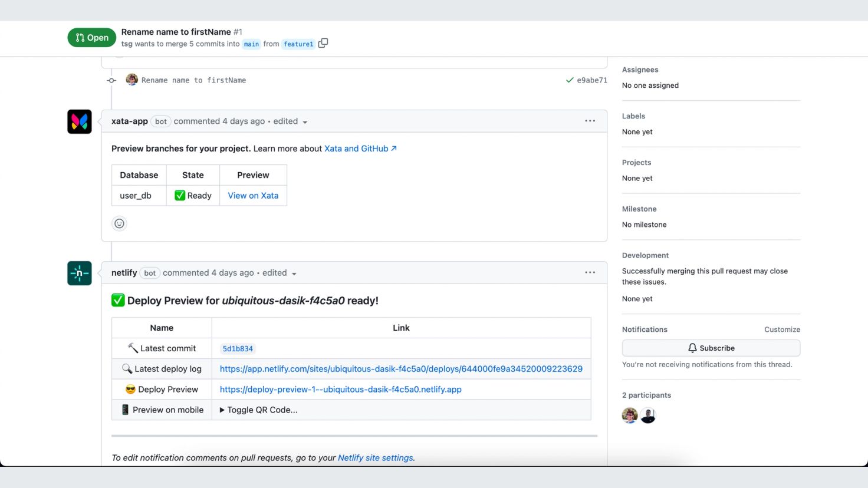The image size is (868, 488).
Task: Click the Ready state cell
Action: pyautogui.click(x=193, y=196)
